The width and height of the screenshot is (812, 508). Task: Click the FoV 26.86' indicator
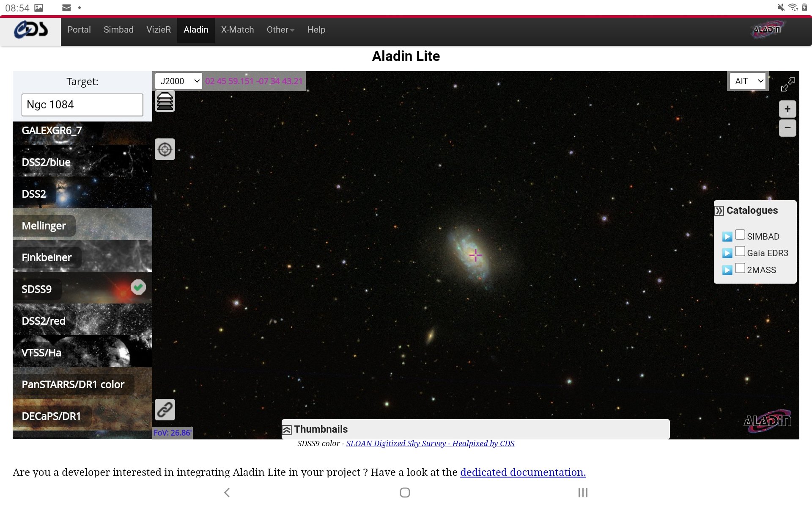tap(173, 433)
